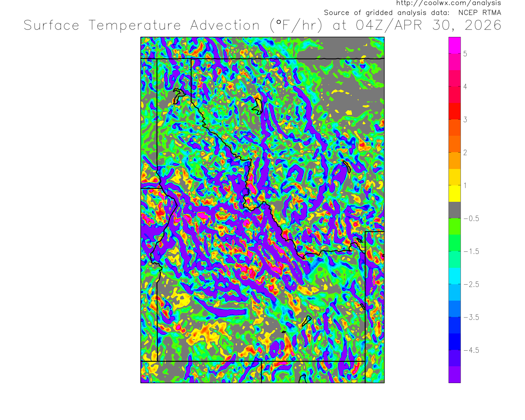Select the lime green swatch below -0.5
525x420 pixels.
tap(454, 226)
